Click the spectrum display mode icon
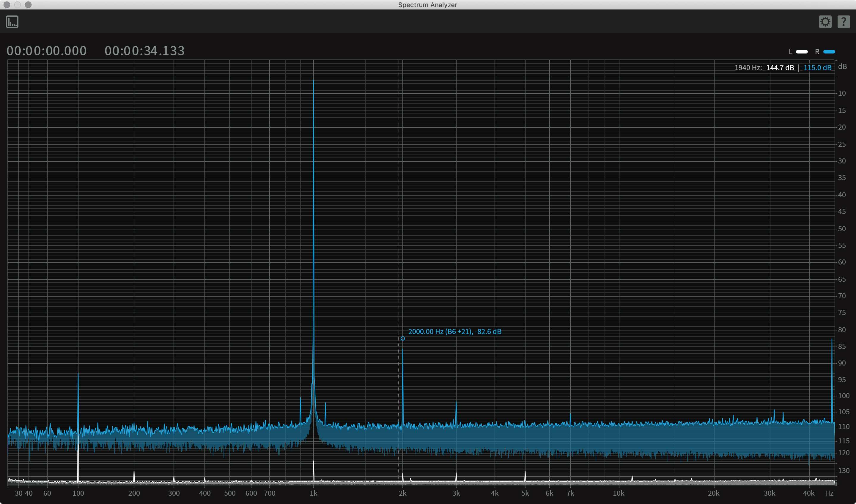The height and width of the screenshot is (504, 856). [12, 22]
